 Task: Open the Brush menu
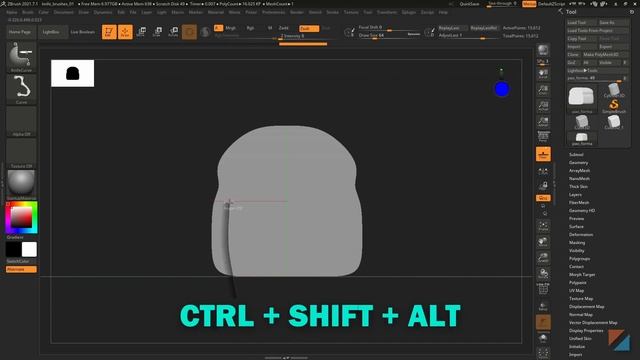point(28,12)
